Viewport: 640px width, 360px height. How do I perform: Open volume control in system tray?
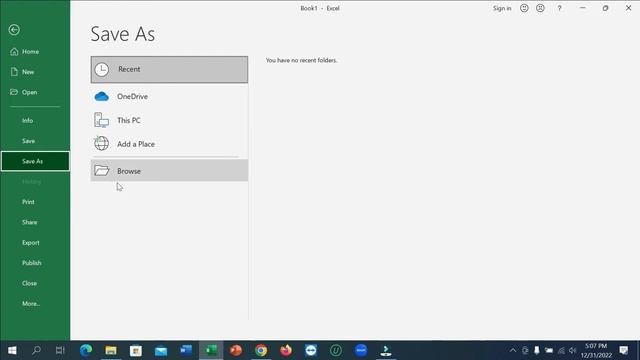point(572,350)
